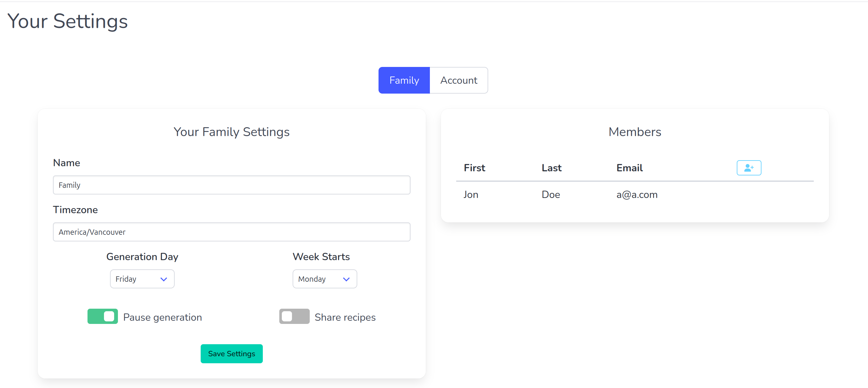Click the Last column header
The width and height of the screenshot is (868, 388).
click(551, 168)
